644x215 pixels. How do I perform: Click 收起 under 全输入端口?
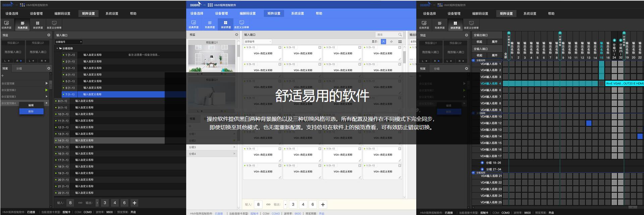[479, 55]
